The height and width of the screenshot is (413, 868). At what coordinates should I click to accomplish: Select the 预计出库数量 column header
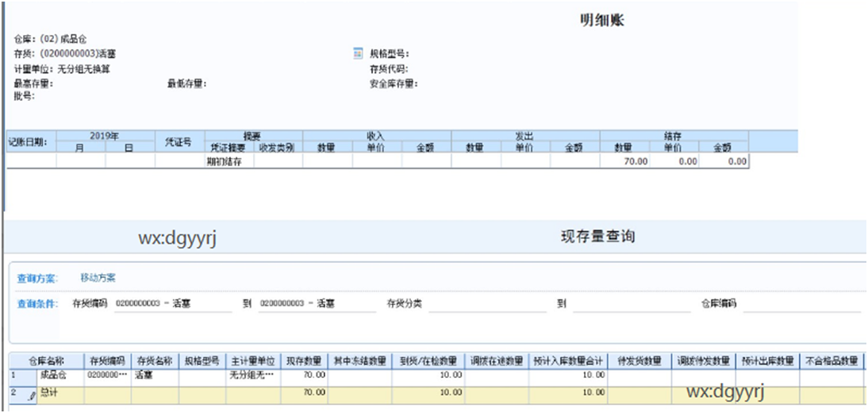point(767,361)
